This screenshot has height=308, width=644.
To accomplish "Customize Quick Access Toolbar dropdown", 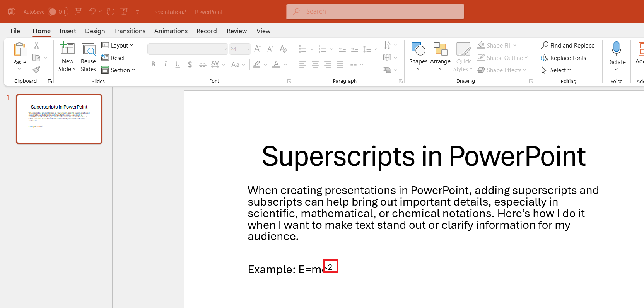I will click(137, 12).
